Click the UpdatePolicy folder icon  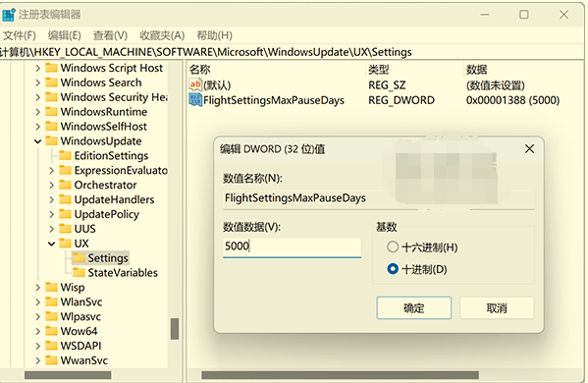point(65,214)
